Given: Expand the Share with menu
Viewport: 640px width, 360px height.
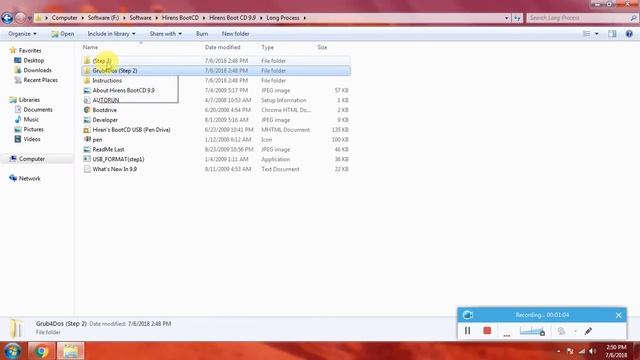Looking at the screenshot, I should 165,34.
